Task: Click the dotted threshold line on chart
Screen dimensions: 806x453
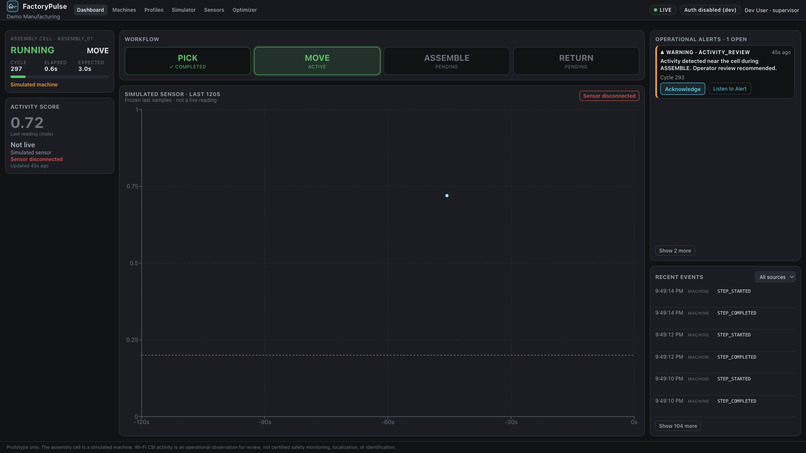Action: point(388,355)
